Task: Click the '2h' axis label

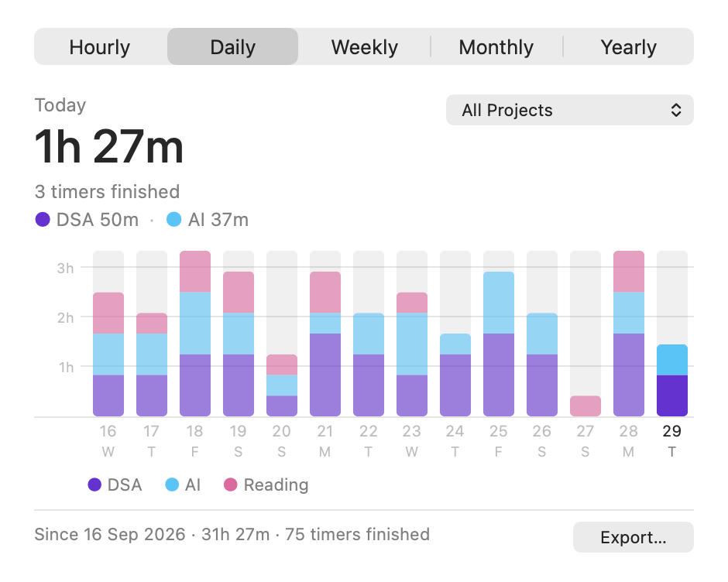Action: pyautogui.click(x=66, y=318)
